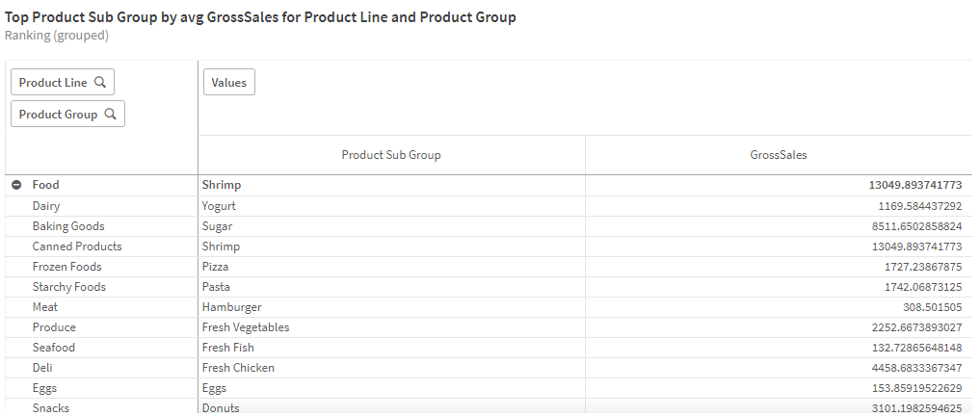Viewport: 980px width, 416px height.
Task: Click the Product Line dimension button
Action: (x=53, y=83)
